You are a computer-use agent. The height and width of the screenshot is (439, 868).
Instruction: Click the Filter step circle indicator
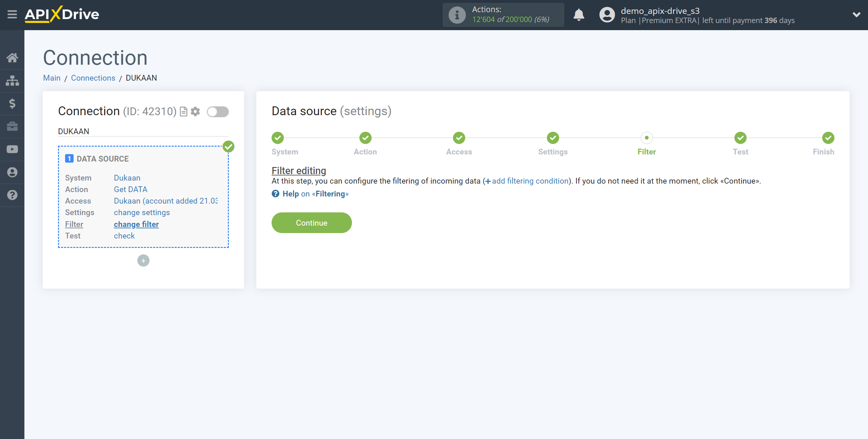tap(647, 138)
